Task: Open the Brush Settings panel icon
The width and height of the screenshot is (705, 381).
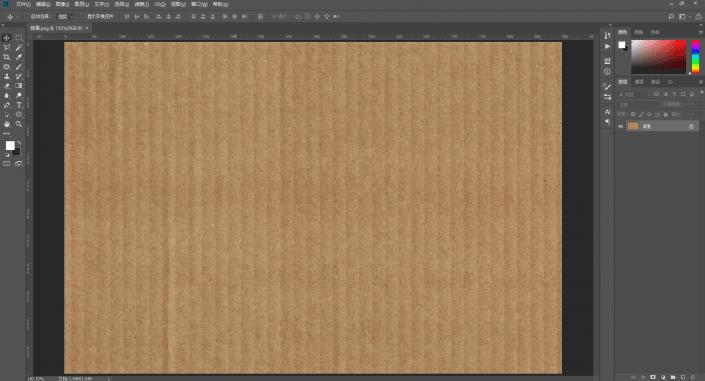Action: coord(607,87)
